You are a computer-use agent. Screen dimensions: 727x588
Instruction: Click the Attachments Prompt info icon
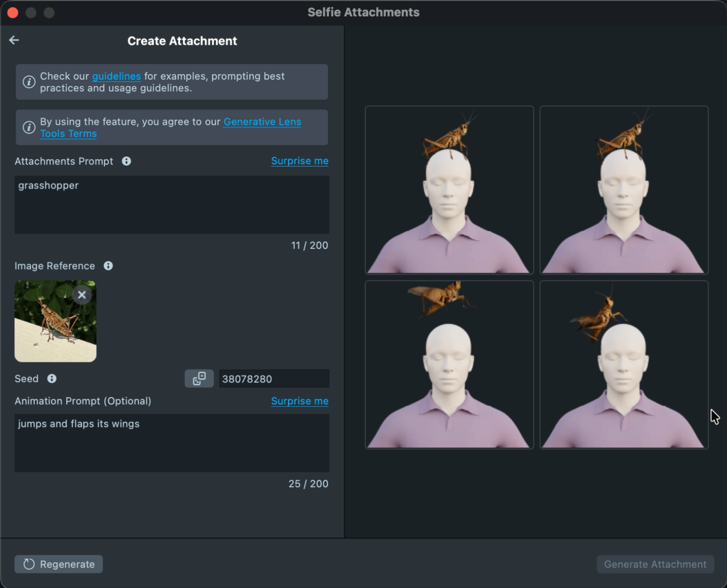pyautogui.click(x=126, y=161)
